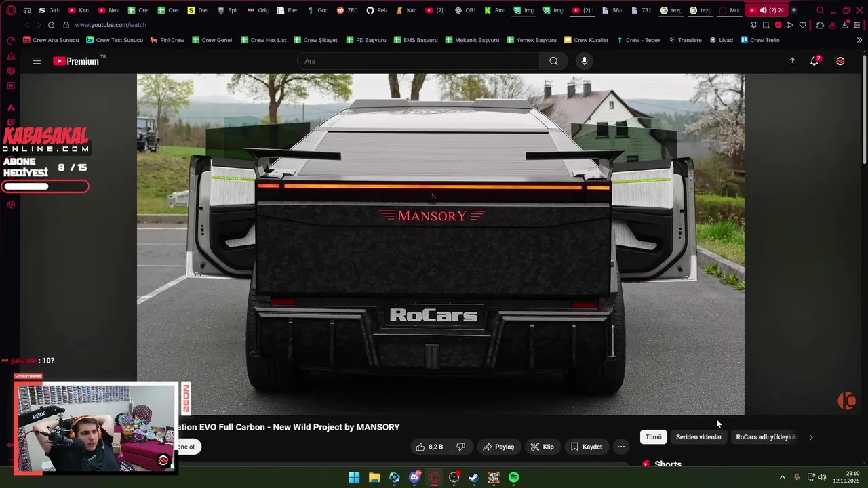Viewport: 868px width, 488px height.
Task: Reload the page
Action: [x=51, y=25]
